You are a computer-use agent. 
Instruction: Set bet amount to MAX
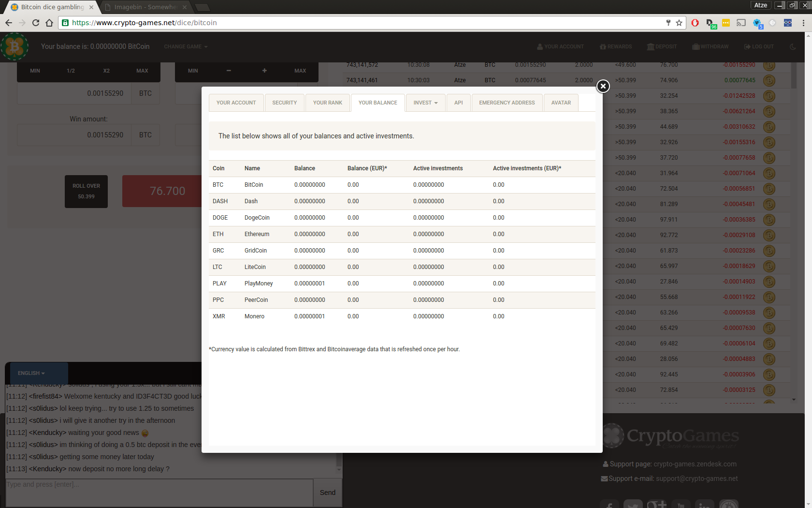[142, 71]
